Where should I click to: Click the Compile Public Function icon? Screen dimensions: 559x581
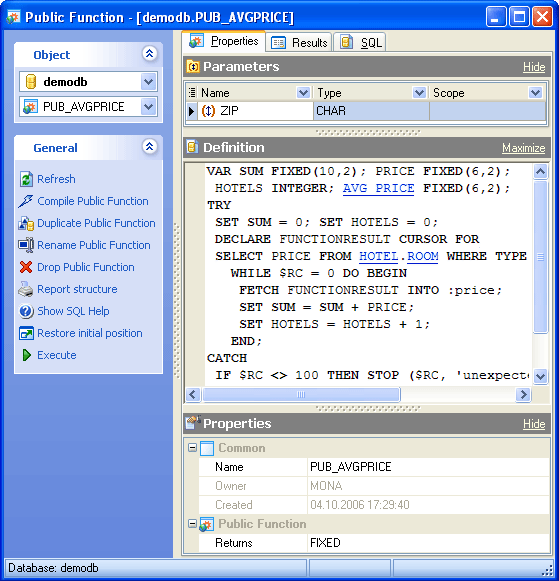coord(26,201)
